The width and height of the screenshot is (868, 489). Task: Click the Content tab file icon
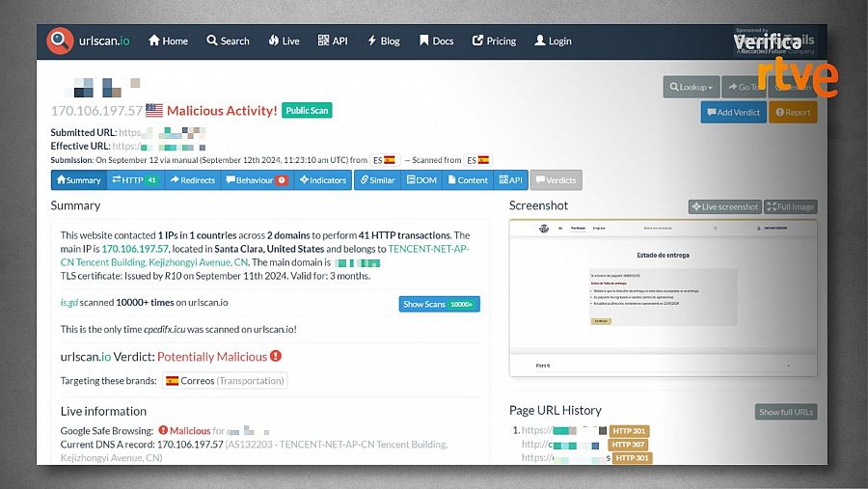coord(451,179)
